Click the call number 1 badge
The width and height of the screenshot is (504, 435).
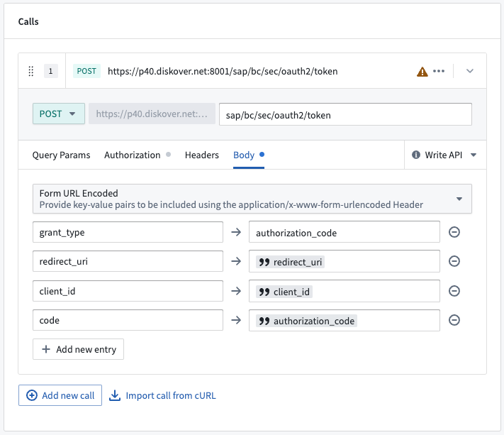[51, 71]
